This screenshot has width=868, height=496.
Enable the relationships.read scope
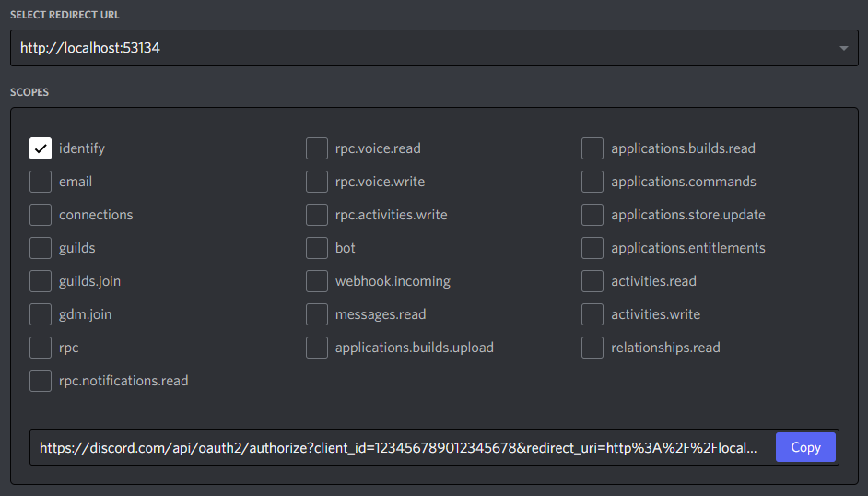[x=593, y=348]
